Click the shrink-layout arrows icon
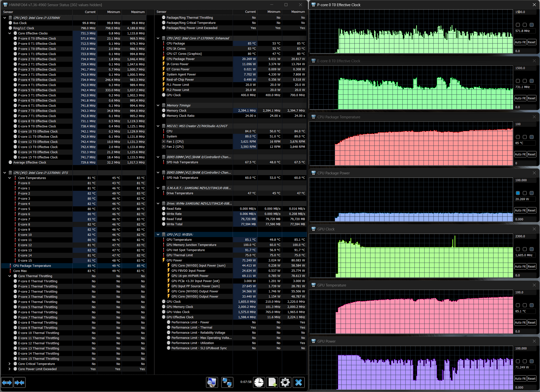540x392 pixels. (19, 382)
